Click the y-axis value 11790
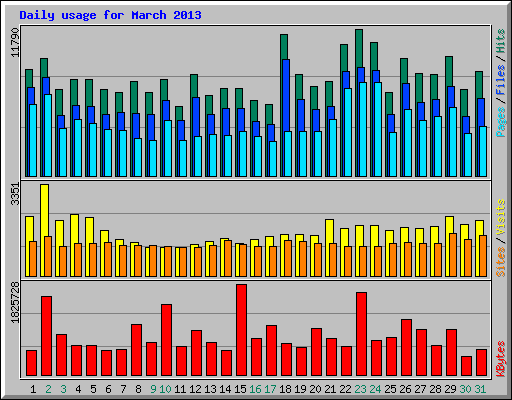Image resolution: width=512 pixels, height=400 pixels. 15,42
